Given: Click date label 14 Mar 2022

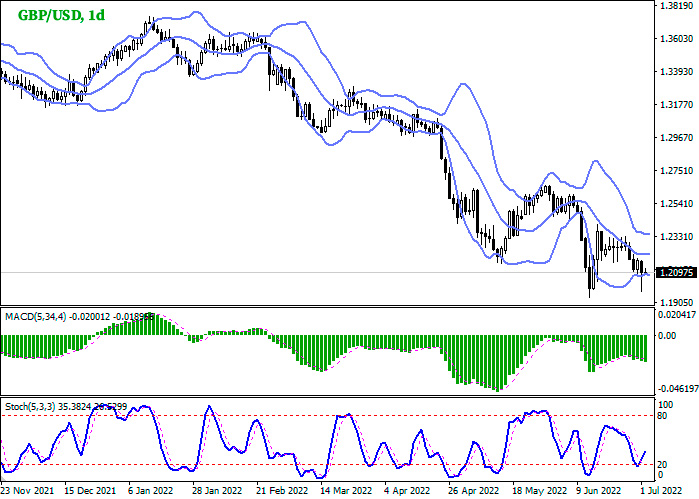Looking at the screenshot, I should (x=346, y=491).
